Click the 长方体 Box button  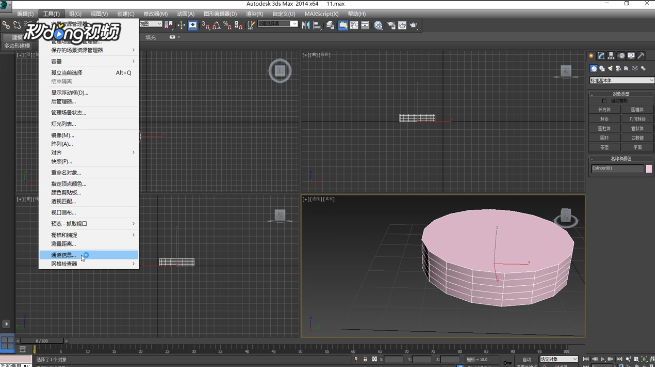point(604,109)
